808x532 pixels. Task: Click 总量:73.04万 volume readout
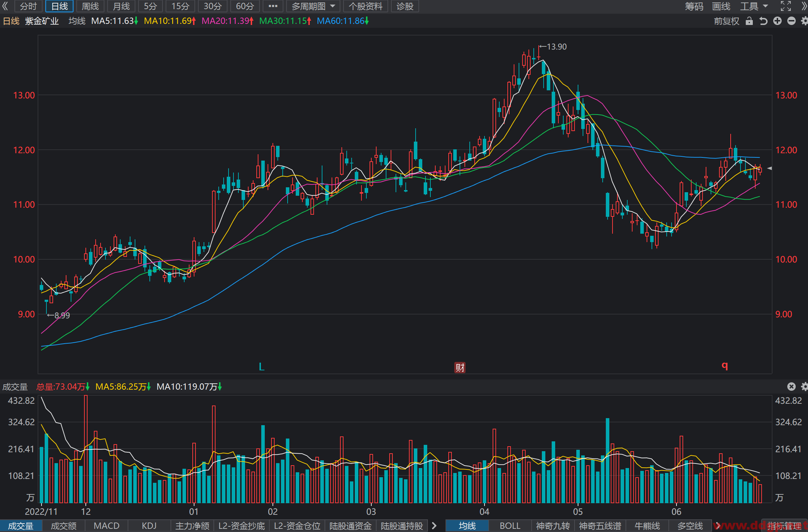click(63, 387)
